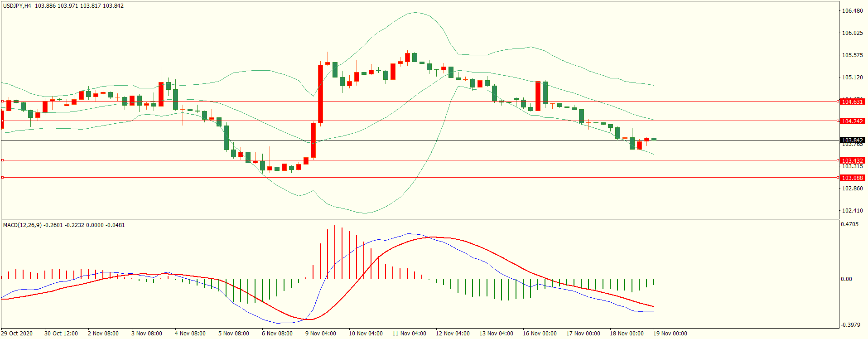Click the 18 Nov 00:00 time label
Image resolution: width=868 pixels, height=339 pixels.
click(627, 334)
